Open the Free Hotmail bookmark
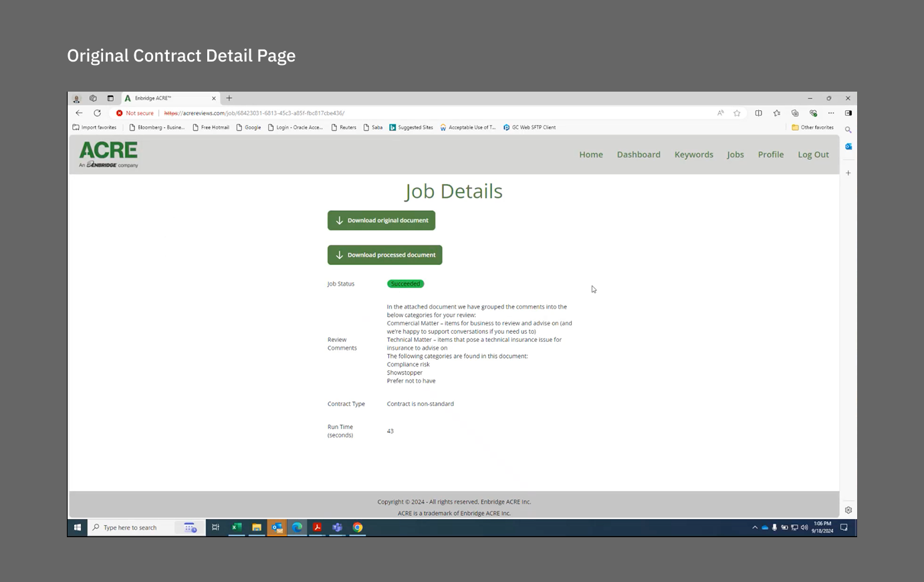This screenshot has height=582, width=924. (211, 127)
